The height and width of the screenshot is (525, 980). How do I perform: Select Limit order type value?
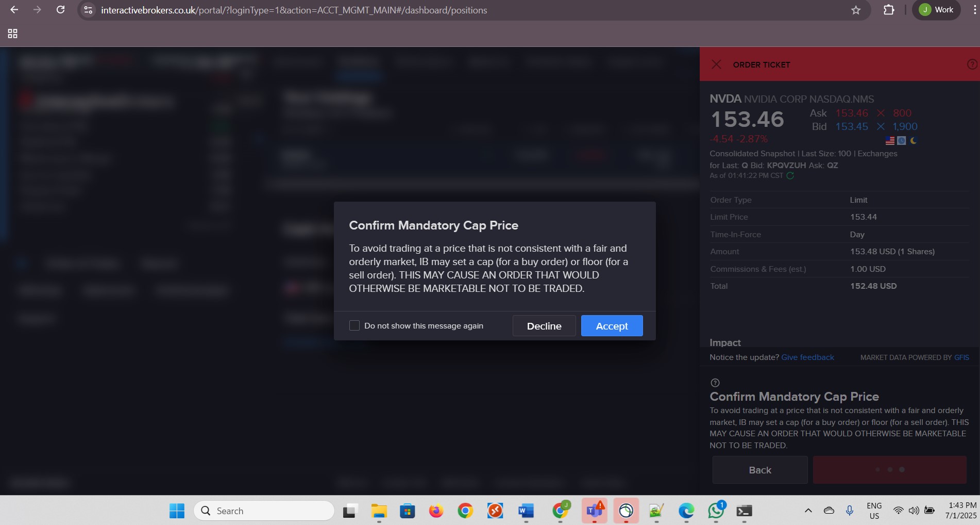pos(858,200)
